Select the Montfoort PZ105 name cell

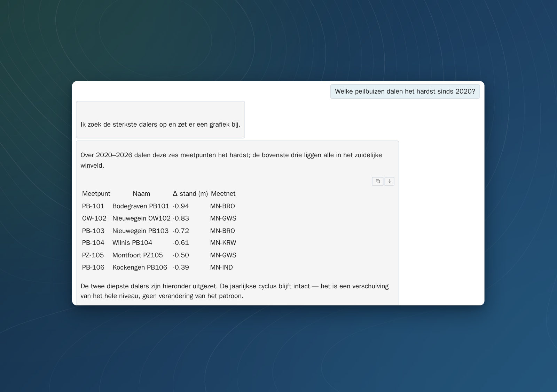138,255
